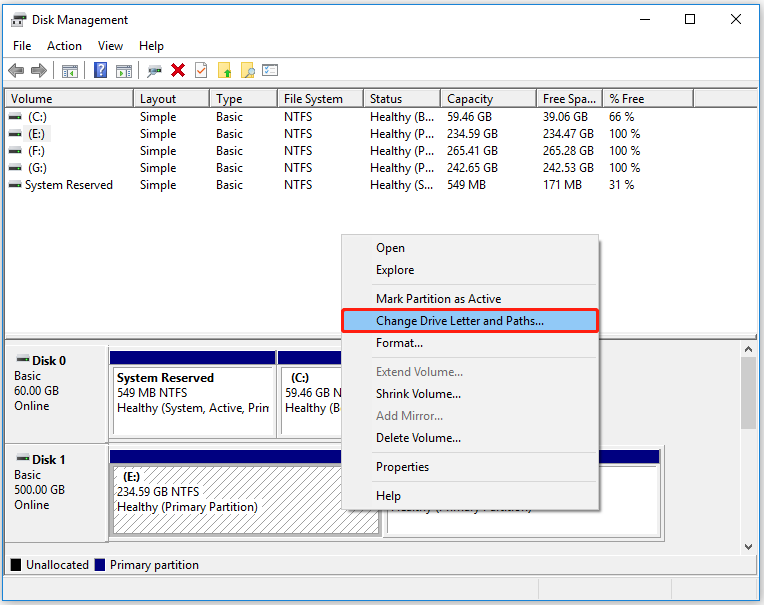Click the document with checkmark toolbar icon
764x605 pixels.
click(x=201, y=70)
